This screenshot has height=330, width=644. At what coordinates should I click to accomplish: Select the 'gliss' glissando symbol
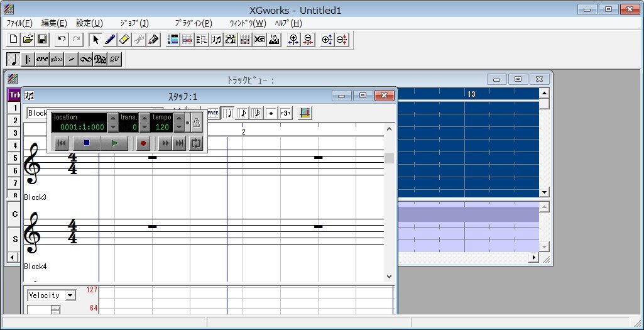57,59
